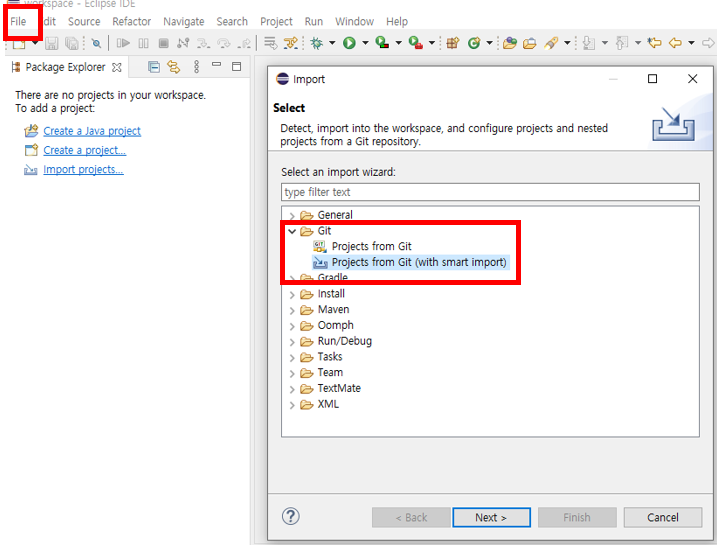
Task: Click the Next > button
Action: [x=491, y=517]
